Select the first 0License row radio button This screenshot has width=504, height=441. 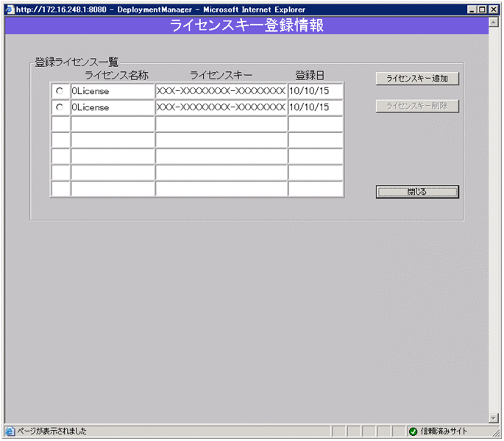point(60,91)
